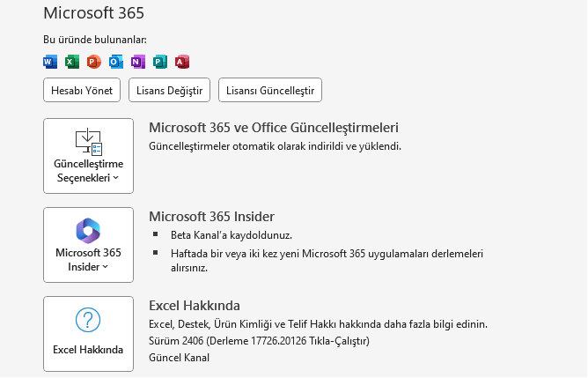Click the Excel app icon
The height and width of the screenshot is (378, 588).
pyautogui.click(x=72, y=62)
